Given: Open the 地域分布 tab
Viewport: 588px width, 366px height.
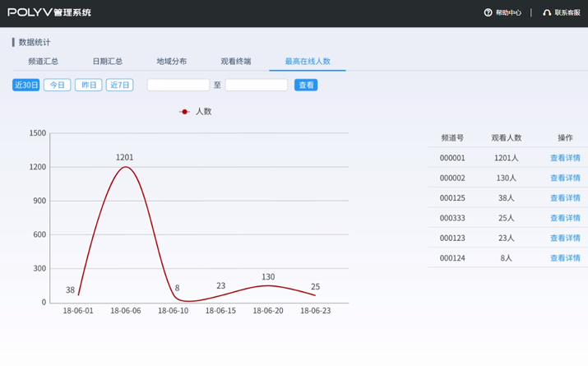Looking at the screenshot, I should (171, 62).
